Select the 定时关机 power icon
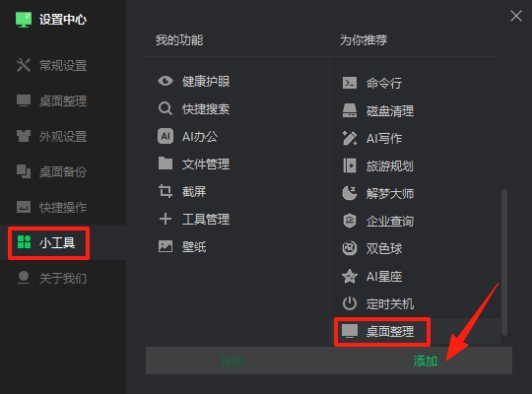Screen dimensions: 532x394 (x=350, y=303)
